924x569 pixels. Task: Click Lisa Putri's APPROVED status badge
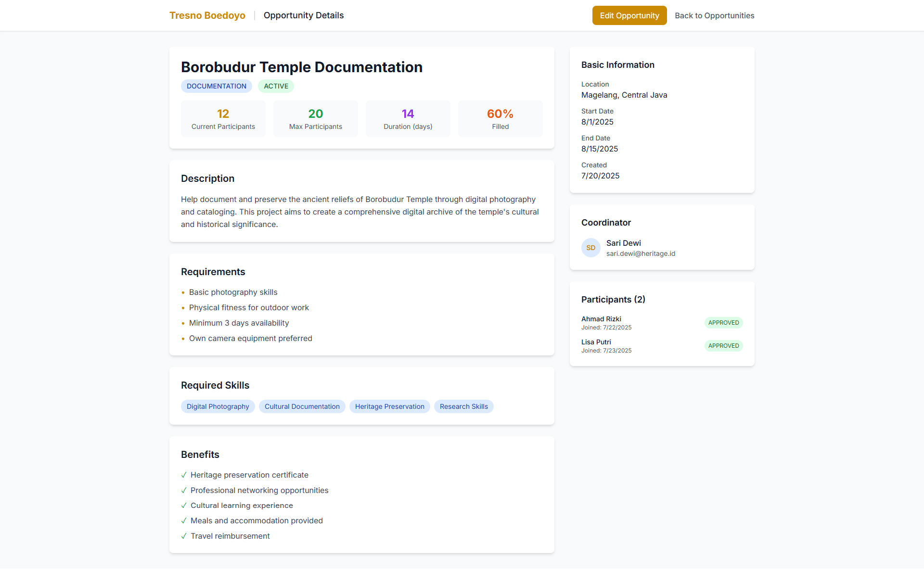[723, 346]
